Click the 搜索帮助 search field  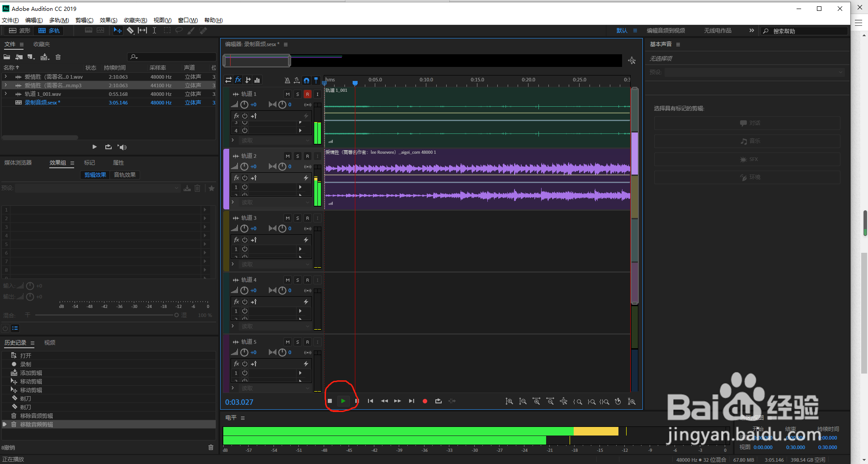click(804, 31)
